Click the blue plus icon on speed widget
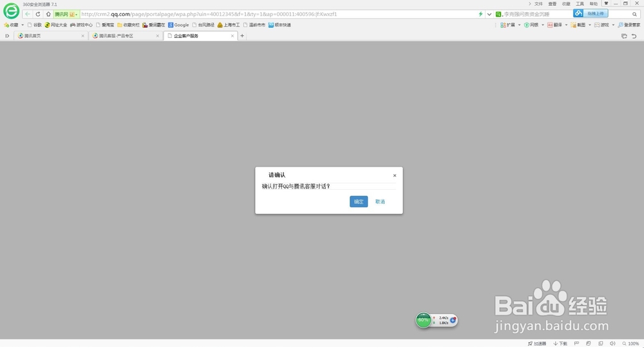Screen dimensions: 644x348 (x=453, y=320)
